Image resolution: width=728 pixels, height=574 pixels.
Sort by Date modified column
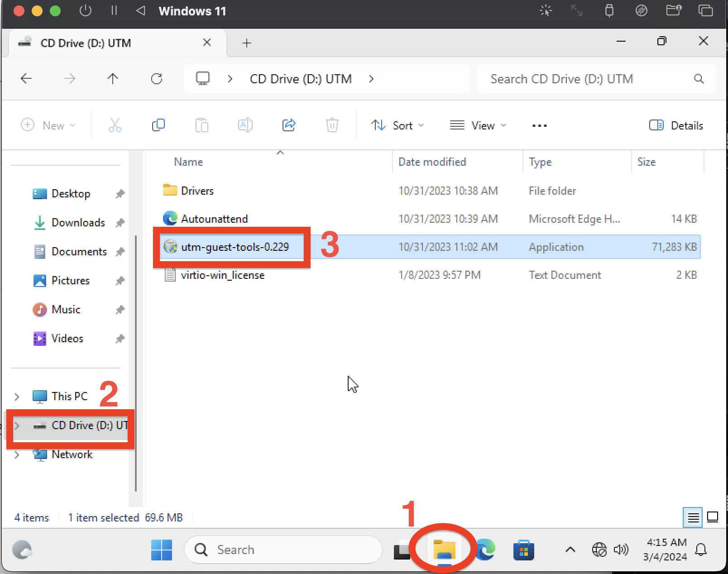(432, 162)
